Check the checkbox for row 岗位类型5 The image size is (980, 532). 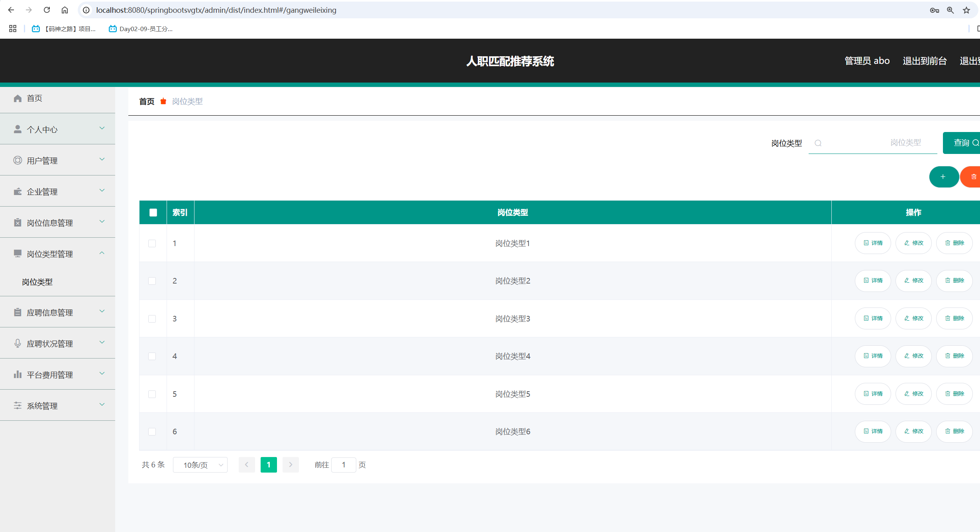[x=152, y=394]
